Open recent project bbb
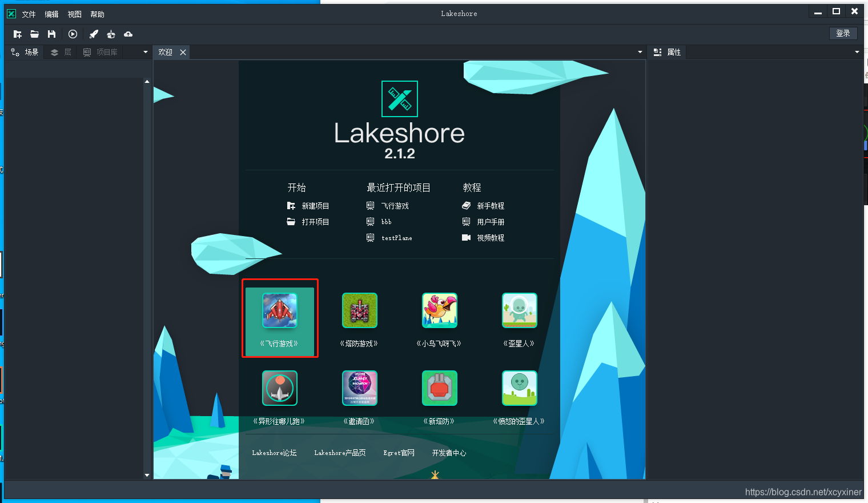Image resolution: width=868 pixels, height=503 pixels. [387, 222]
